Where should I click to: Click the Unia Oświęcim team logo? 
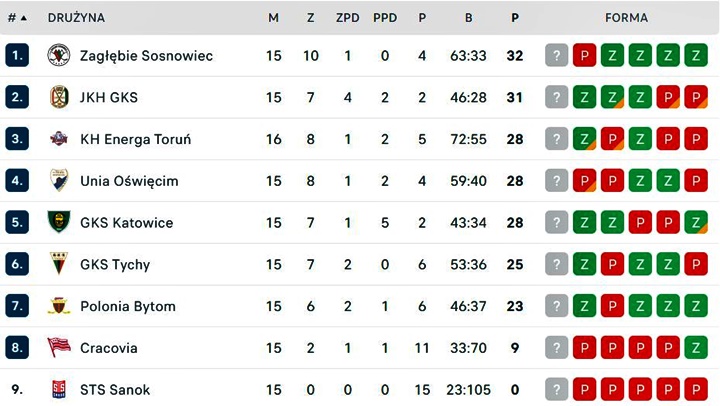coord(59,181)
